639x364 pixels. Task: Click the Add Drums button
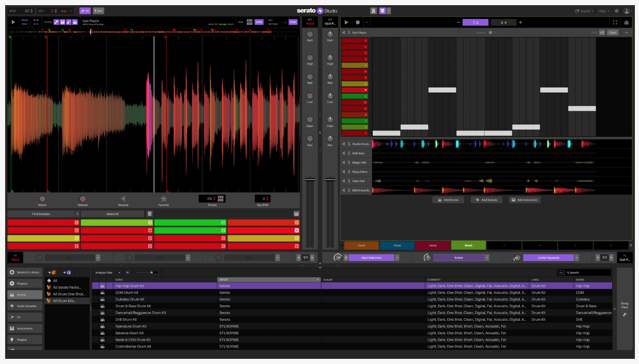pos(448,200)
